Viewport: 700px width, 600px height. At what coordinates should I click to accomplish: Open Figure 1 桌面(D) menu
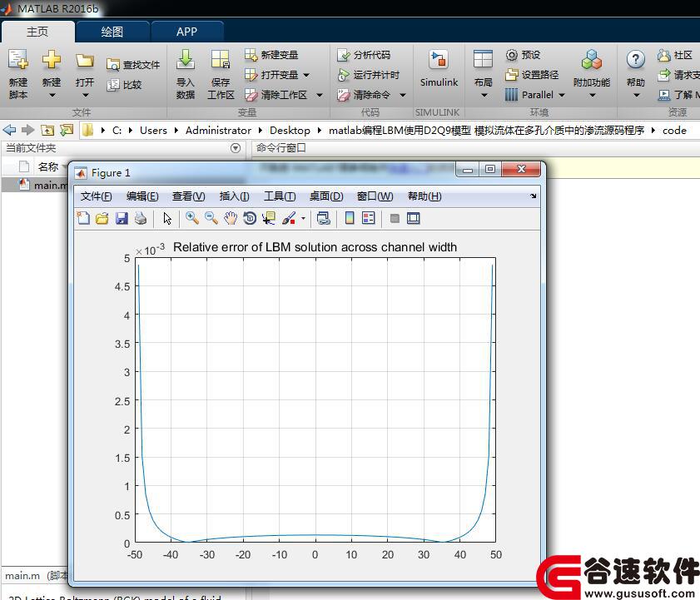(x=326, y=196)
